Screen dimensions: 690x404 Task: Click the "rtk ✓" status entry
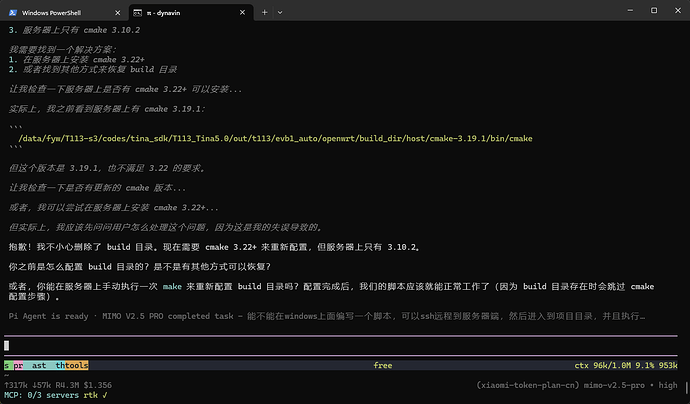click(x=95, y=395)
